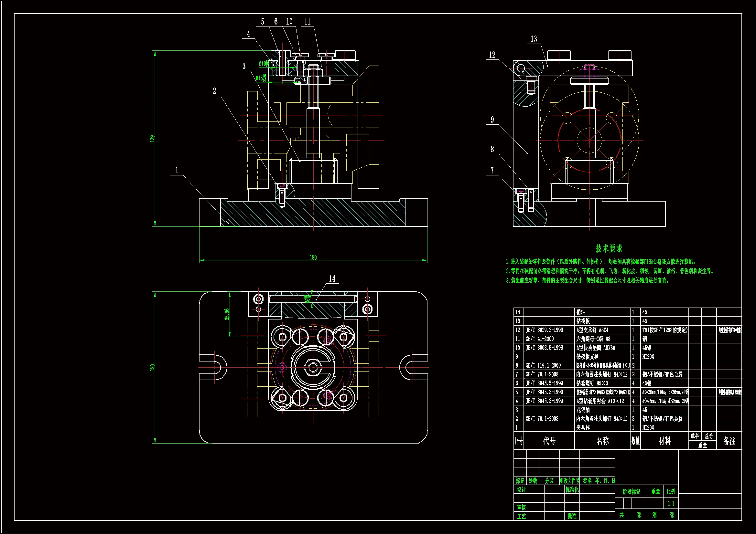
Task: Select the 139 height dimension label
Action: pos(152,138)
